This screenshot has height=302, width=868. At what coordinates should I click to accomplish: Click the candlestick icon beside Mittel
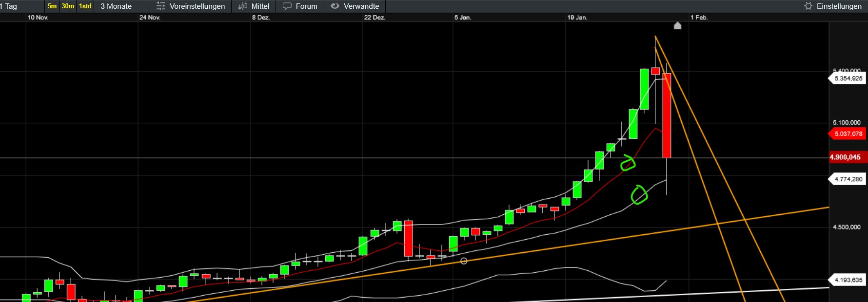(242, 6)
